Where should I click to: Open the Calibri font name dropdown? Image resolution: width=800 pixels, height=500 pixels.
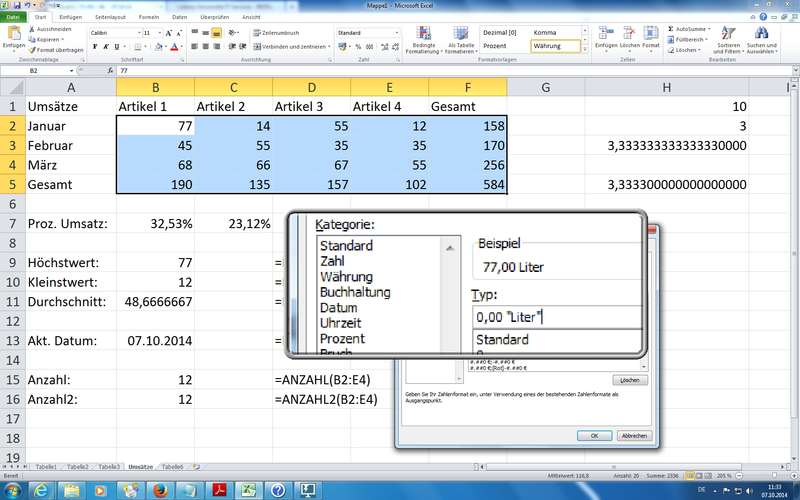pos(137,33)
